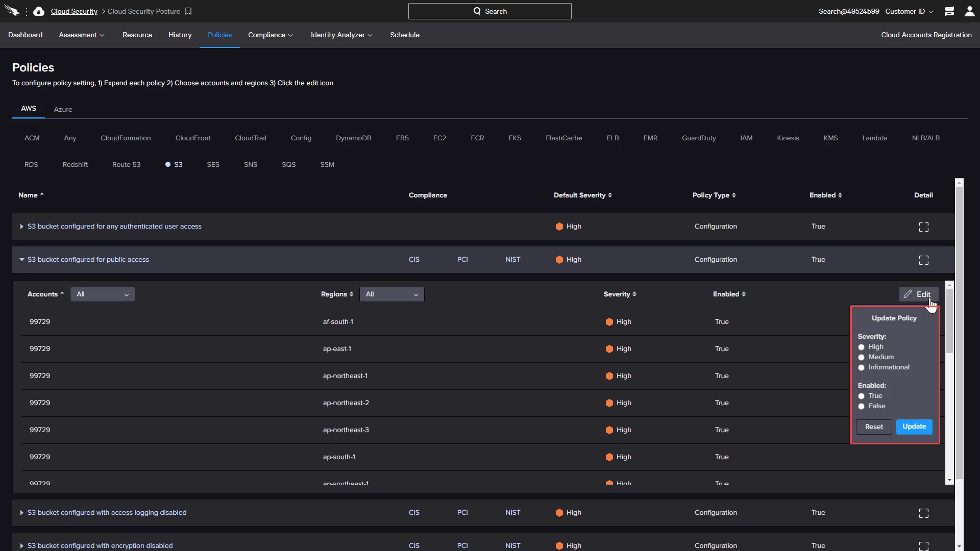Open the messages icon in top bar
Viewport: 980px width, 551px height.
[x=949, y=11]
